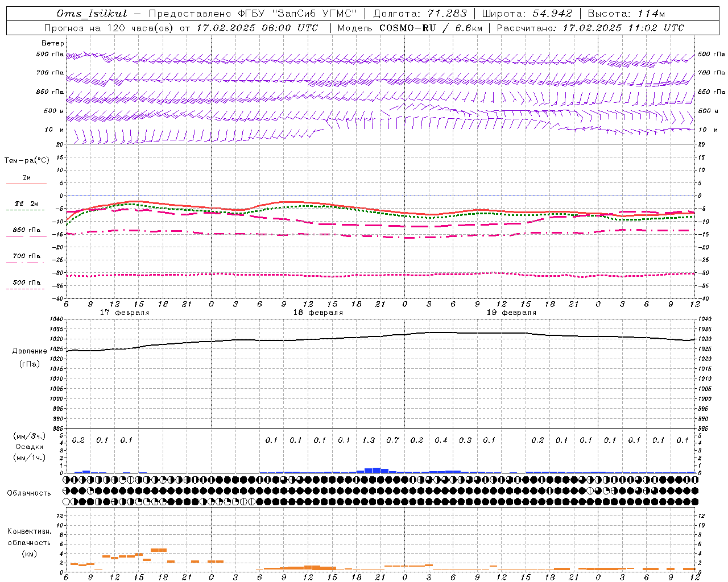Viewport: 728px width, 582px height.
Task: Click the '700 гПа' temperature legend entry
Action: (x=27, y=256)
